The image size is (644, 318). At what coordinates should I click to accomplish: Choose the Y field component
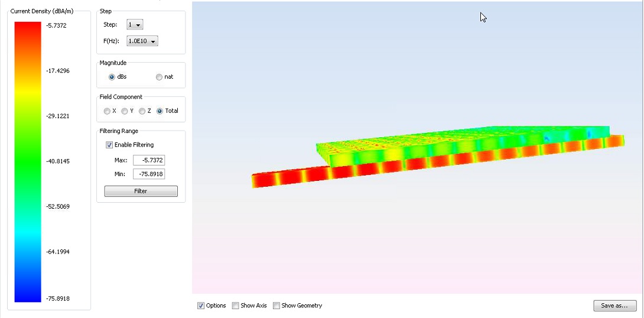[x=125, y=111]
